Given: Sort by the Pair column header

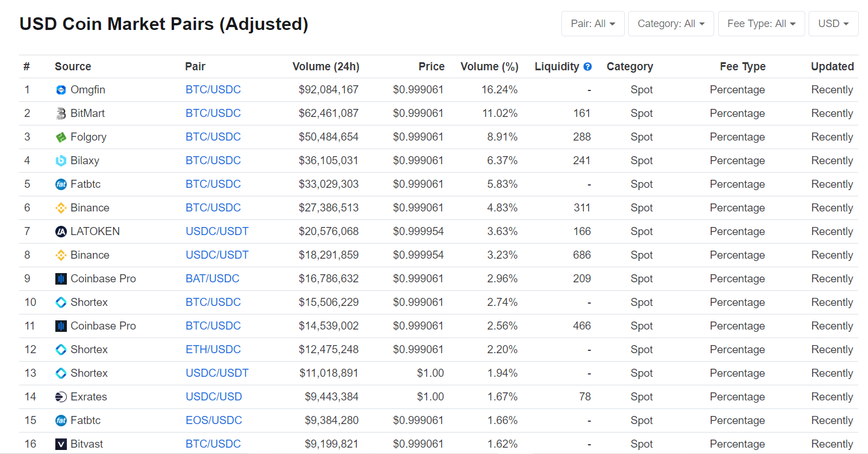Looking at the screenshot, I should 195,67.
